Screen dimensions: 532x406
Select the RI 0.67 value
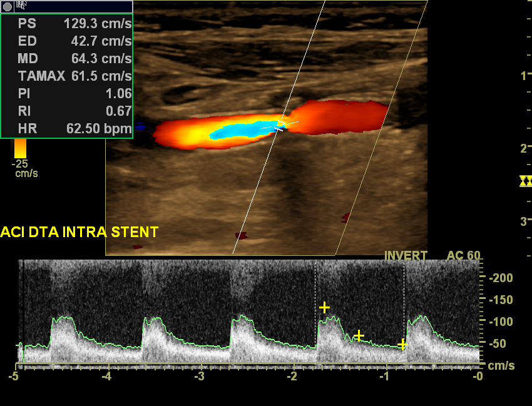(x=118, y=111)
